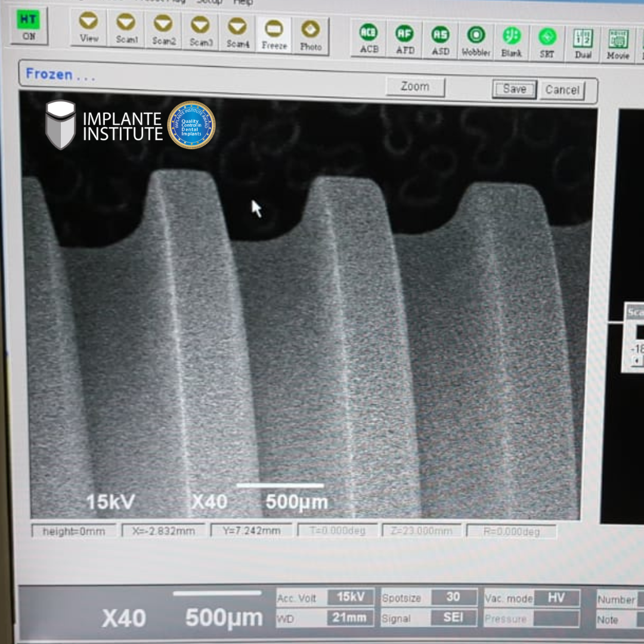Toggle the Freeze image button
The height and width of the screenshot is (644, 644).
tap(274, 35)
